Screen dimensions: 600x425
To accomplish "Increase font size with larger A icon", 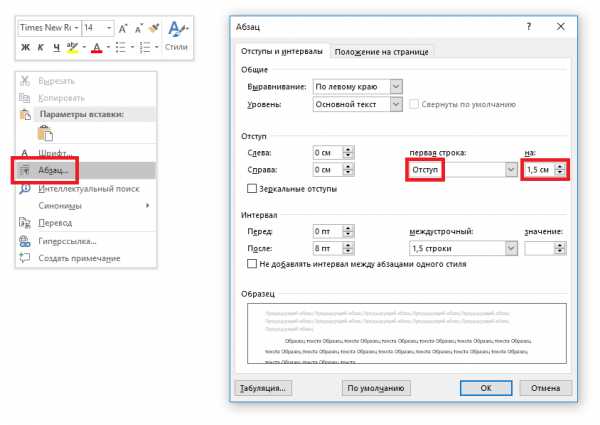I will [x=123, y=28].
